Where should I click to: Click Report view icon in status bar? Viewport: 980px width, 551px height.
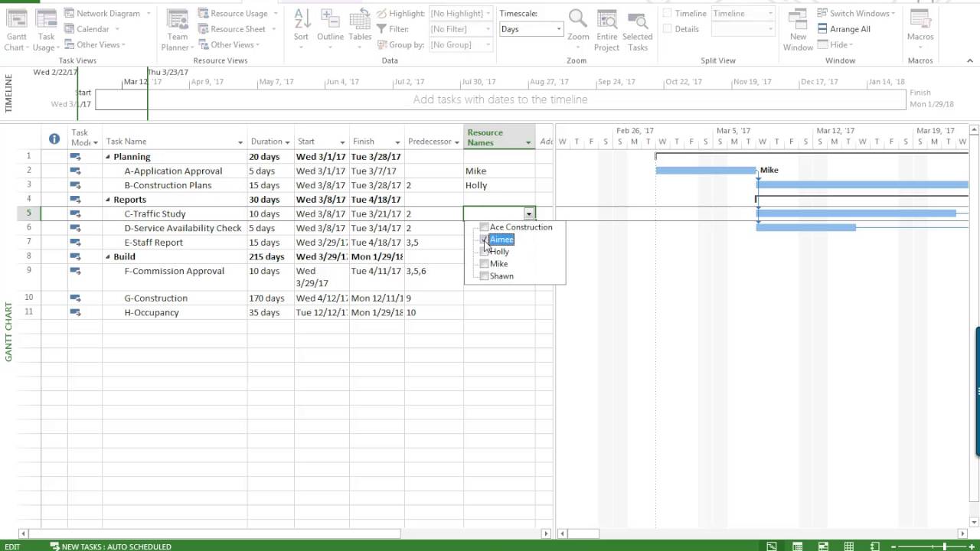(x=874, y=546)
